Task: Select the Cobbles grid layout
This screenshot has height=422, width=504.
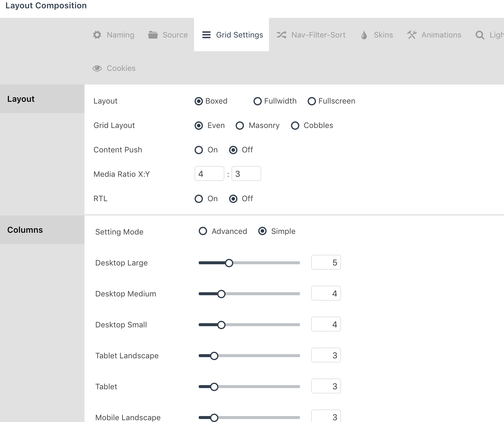Action: (x=295, y=125)
